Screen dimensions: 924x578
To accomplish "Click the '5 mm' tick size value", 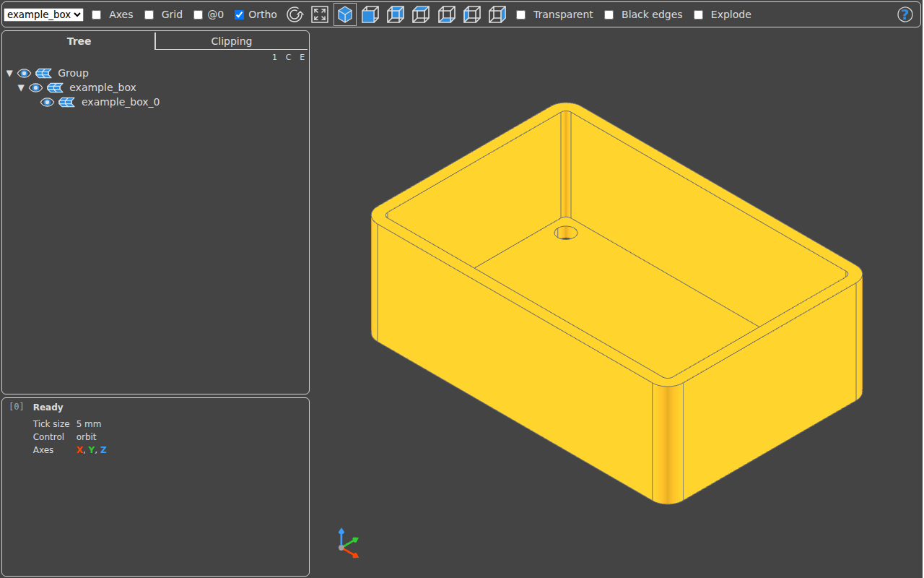I will coord(89,424).
